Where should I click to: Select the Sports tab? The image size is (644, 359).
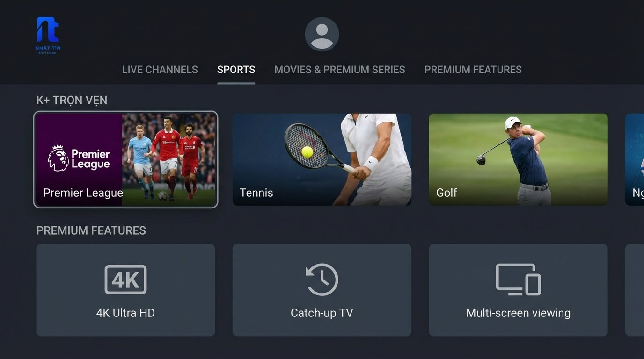[x=236, y=70]
